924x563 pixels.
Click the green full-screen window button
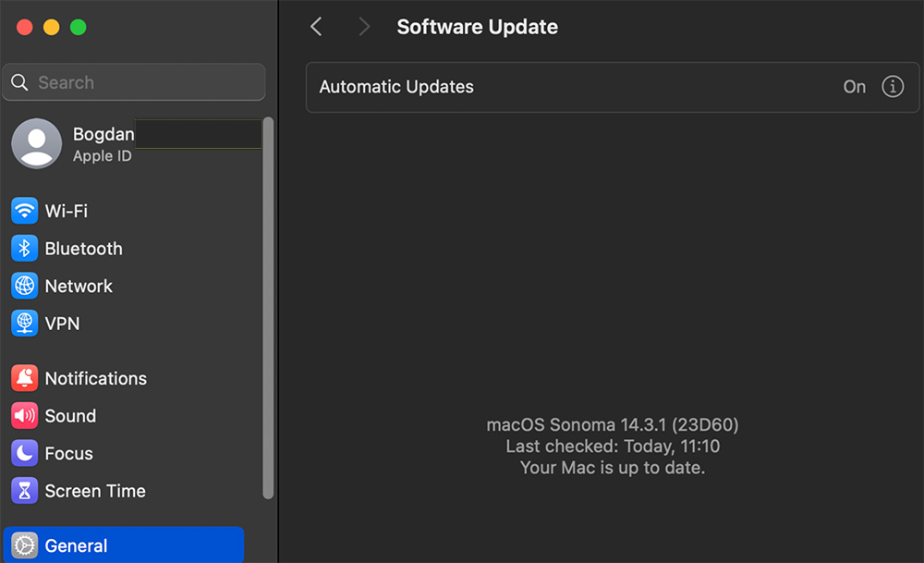pyautogui.click(x=79, y=27)
